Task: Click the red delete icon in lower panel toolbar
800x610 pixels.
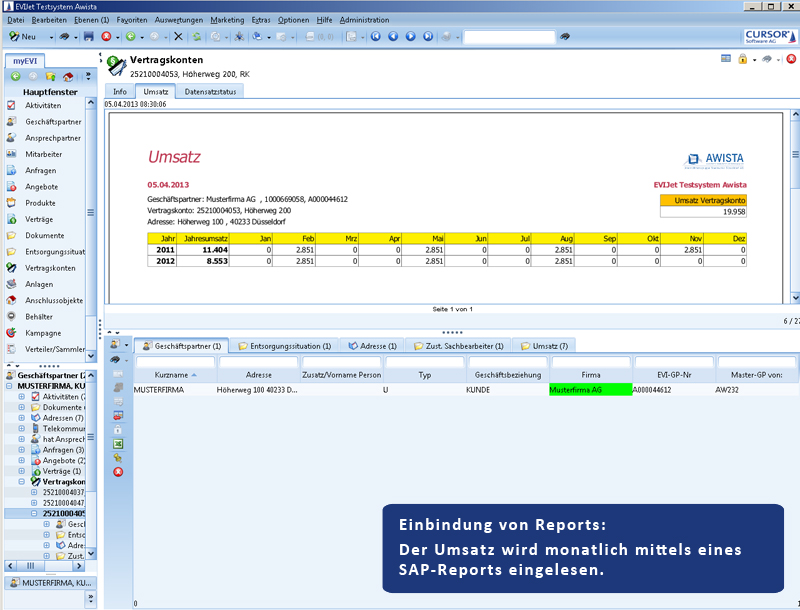Action: [118, 471]
